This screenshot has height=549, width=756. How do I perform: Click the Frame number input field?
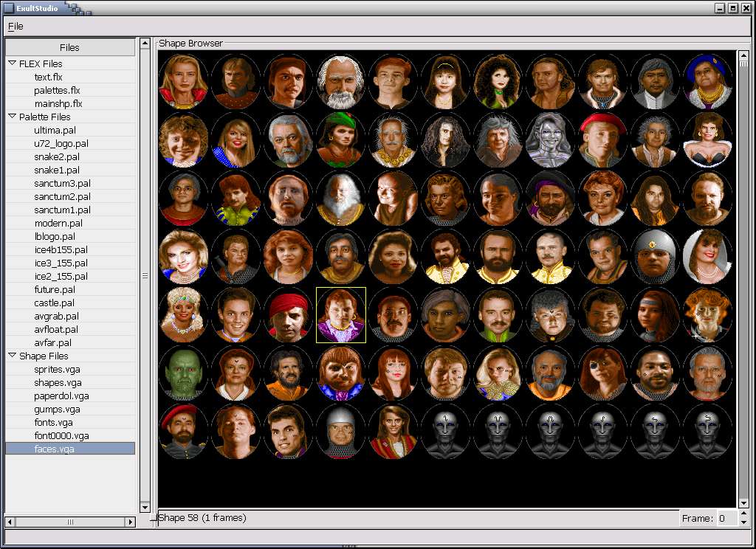coord(725,518)
